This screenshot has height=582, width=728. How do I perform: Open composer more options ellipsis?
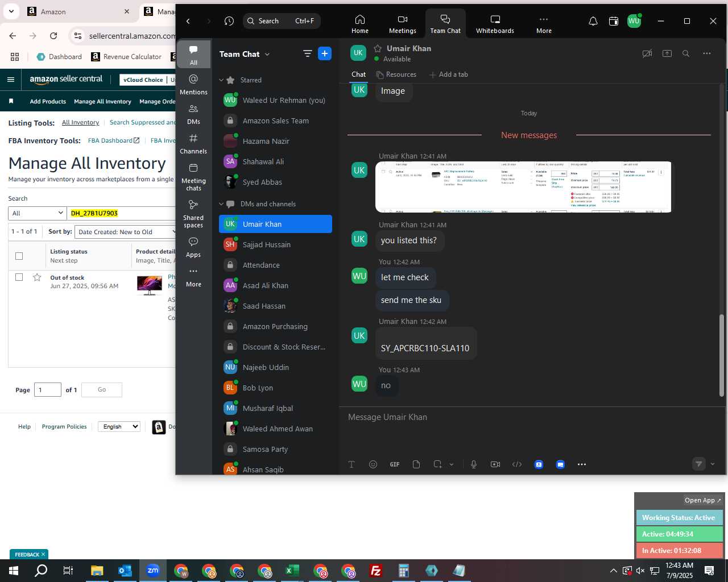582,464
